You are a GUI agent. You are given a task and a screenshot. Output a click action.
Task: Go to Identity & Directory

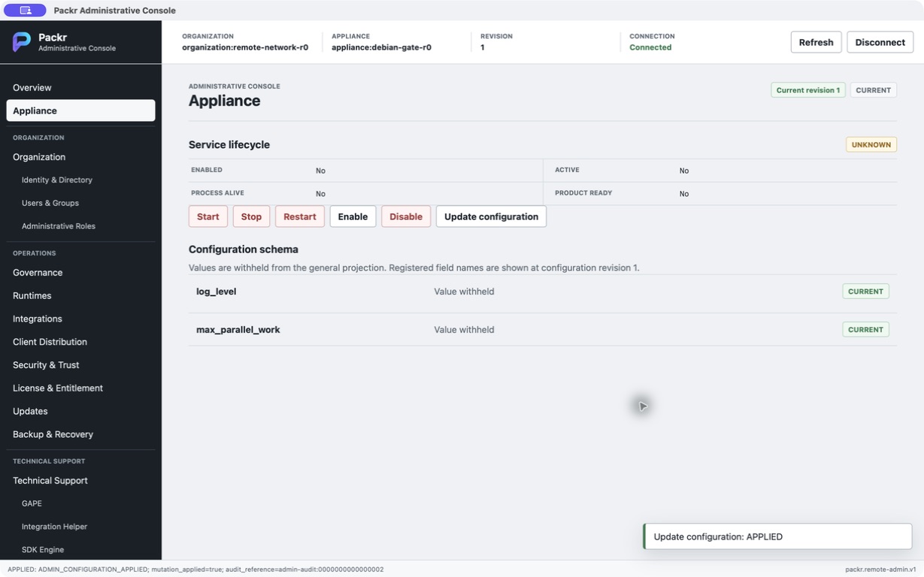coord(80,180)
